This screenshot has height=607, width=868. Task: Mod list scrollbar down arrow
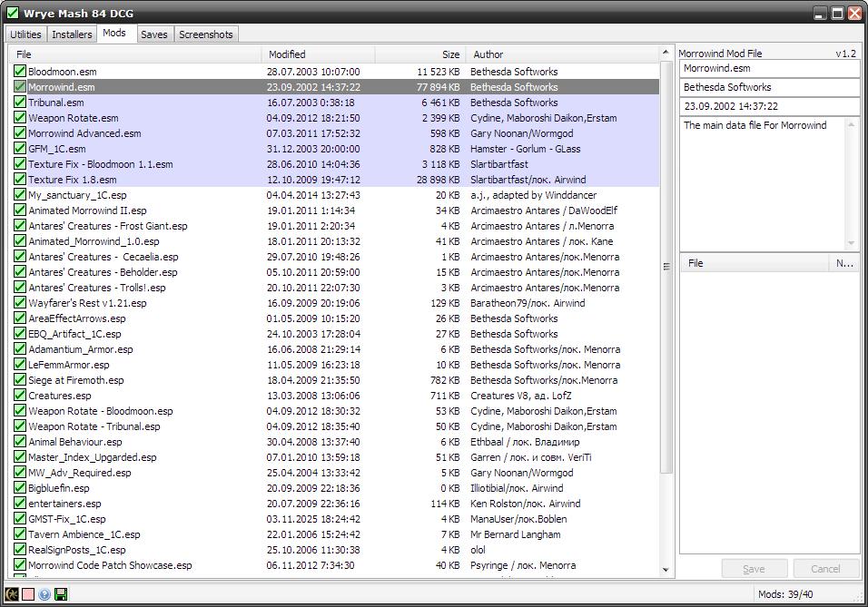coord(666,570)
